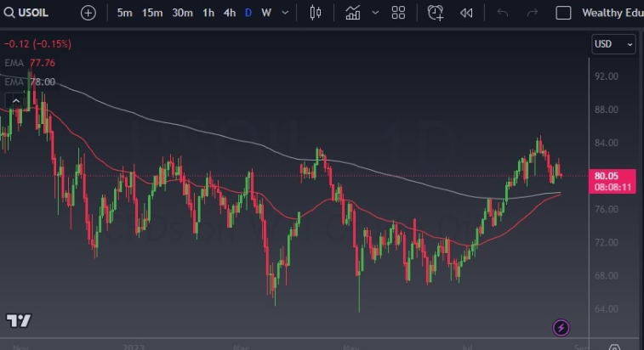Switch to the weekly (W) timeframe

[266, 13]
